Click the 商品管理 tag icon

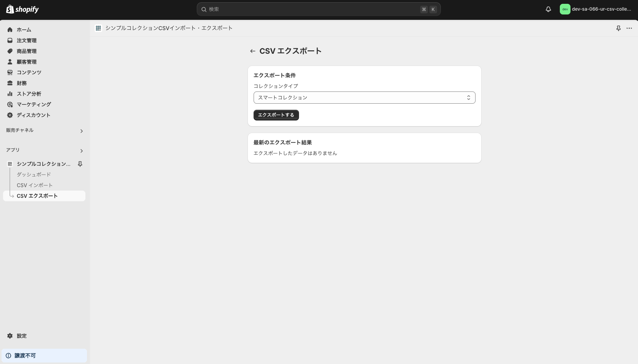click(x=10, y=51)
